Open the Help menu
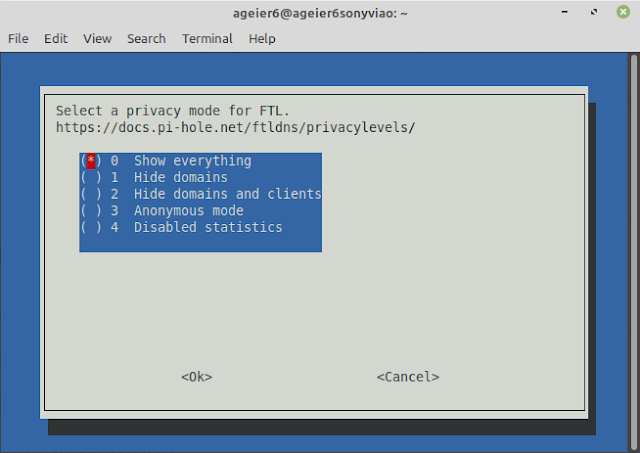This screenshot has height=453, width=640. coord(262,39)
